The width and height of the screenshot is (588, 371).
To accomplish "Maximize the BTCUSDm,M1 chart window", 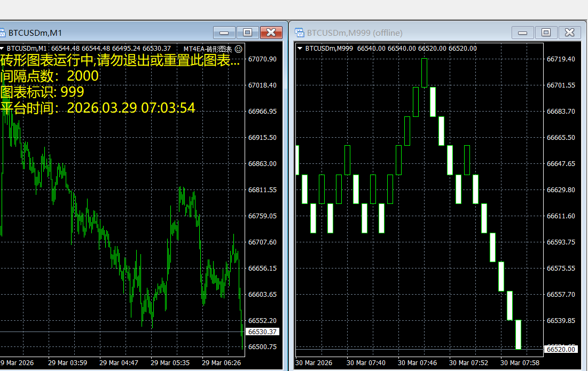I will (x=248, y=33).
